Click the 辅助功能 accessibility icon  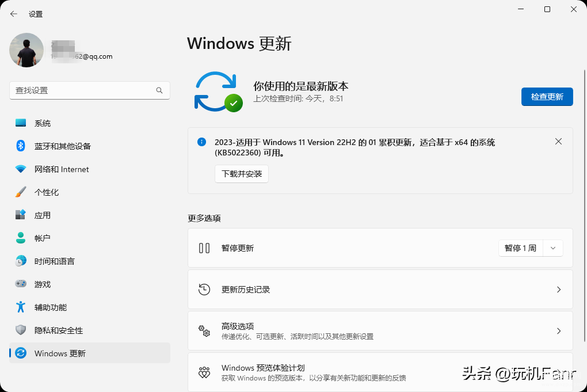(x=21, y=307)
